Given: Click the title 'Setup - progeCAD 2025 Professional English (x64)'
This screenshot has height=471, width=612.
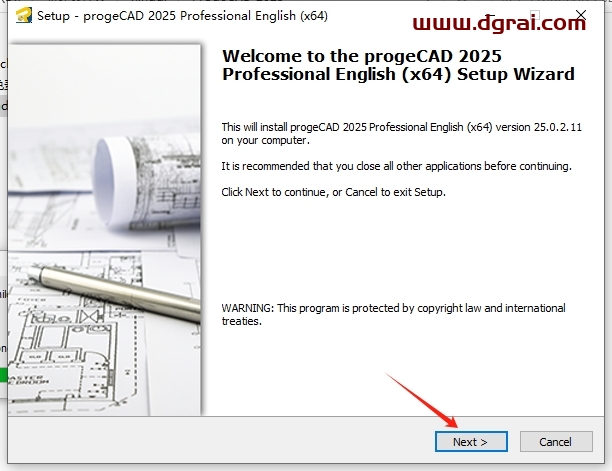Looking at the screenshot, I should [x=182, y=16].
